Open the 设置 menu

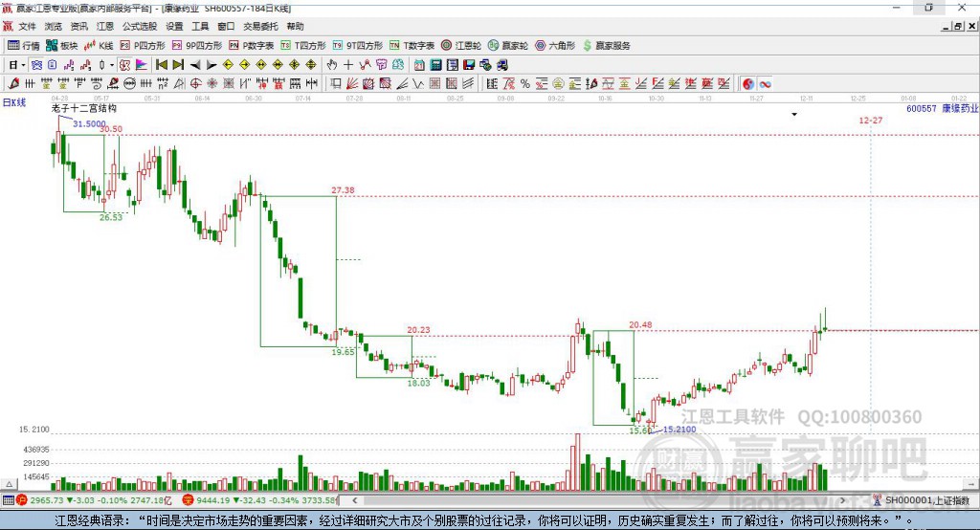coord(174,26)
